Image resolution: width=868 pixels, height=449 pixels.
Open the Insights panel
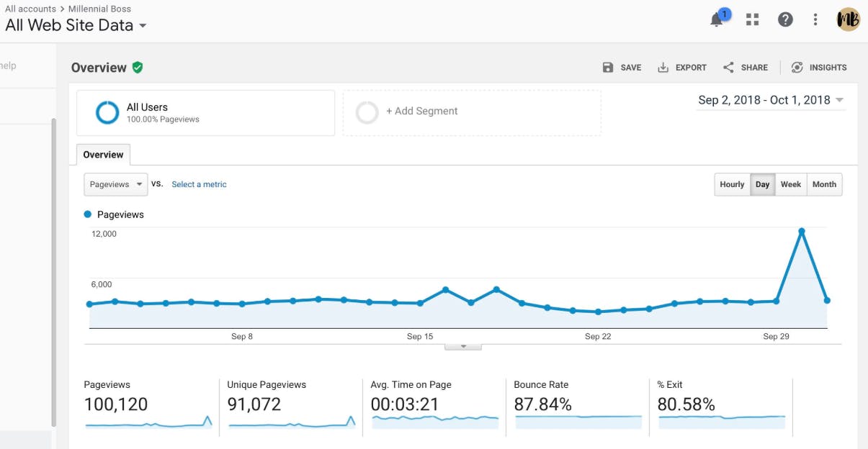click(x=819, y=68)
